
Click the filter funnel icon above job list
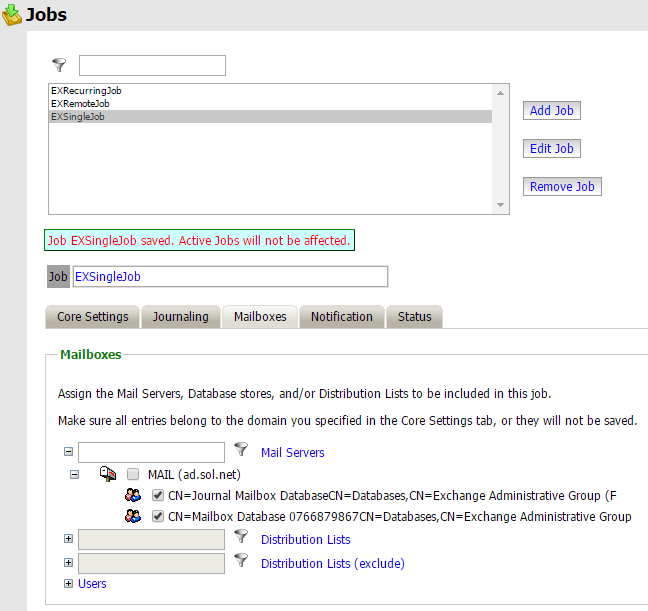pyautogui.click(x=59, y=65)
